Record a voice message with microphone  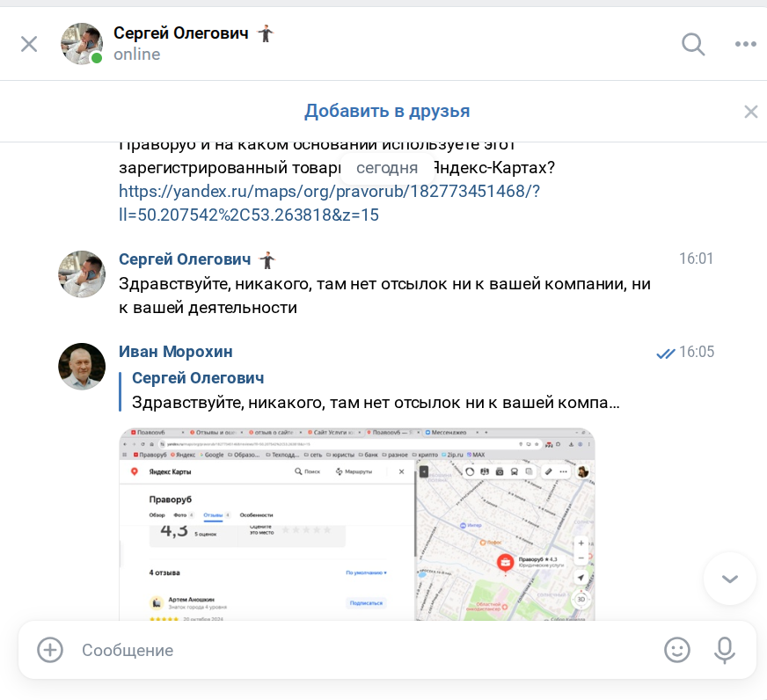tap(724, 650)
